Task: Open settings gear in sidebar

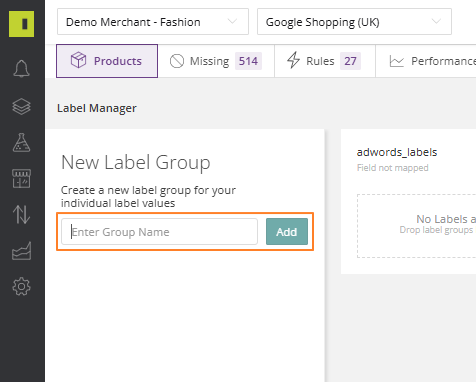Action: pos(21,286)
